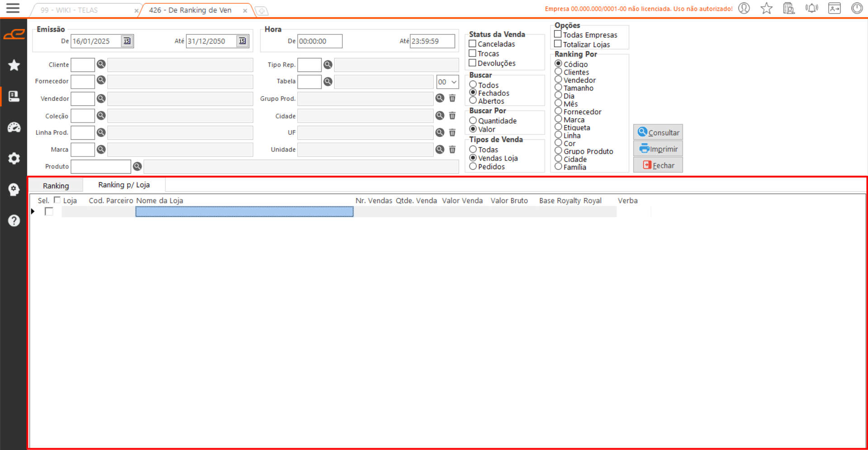Viewport: 868px width, 450px height.
Task: Select Vendedor in Ranking Por
Action: click(559, 80)
